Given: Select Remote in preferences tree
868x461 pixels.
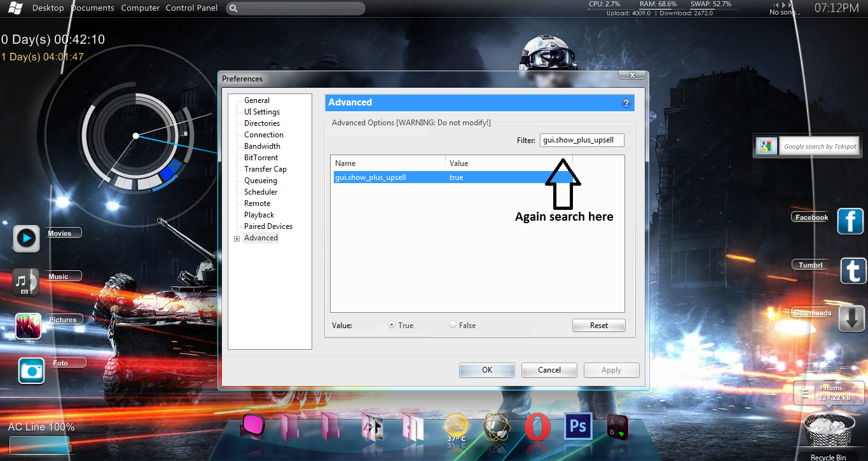Looking at the screenshot, I should point(258,203).
